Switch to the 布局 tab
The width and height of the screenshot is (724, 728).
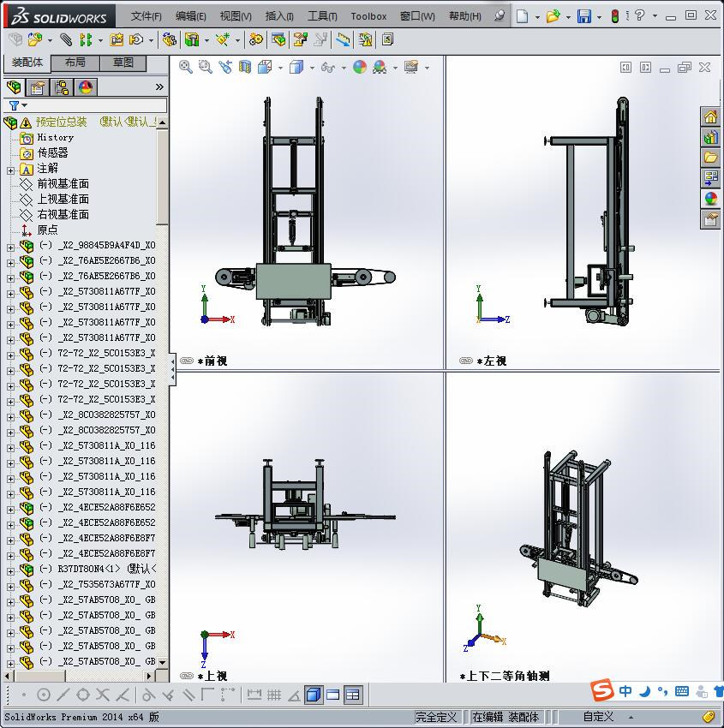pyautogui.click(x=75, y=63)
